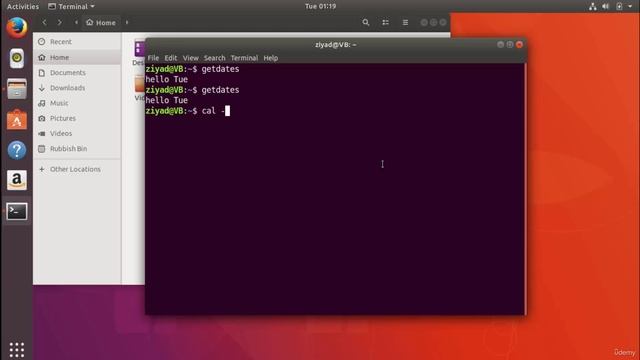Go back in Files window
The width and height of the screenshot is (640, 360).
pos(44,22)
